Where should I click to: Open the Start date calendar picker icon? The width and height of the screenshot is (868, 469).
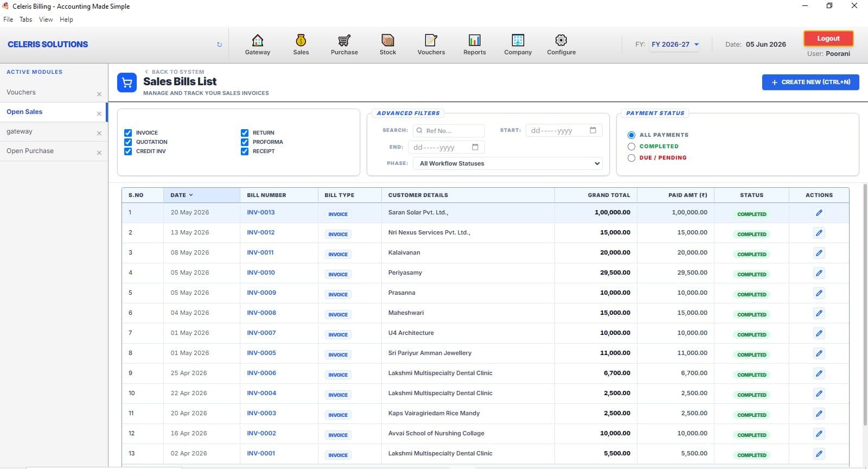point(593,130)
